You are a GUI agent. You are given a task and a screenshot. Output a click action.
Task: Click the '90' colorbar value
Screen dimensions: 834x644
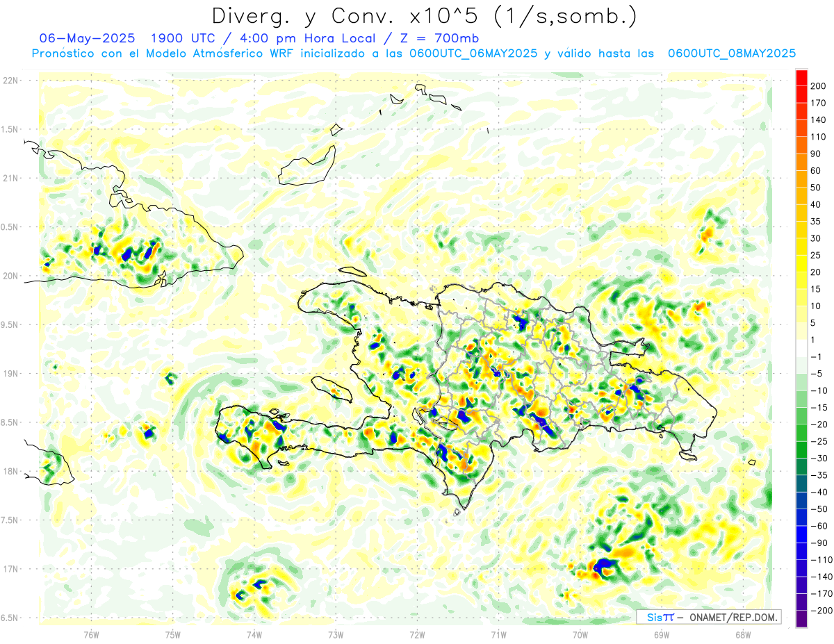point(817,154)
